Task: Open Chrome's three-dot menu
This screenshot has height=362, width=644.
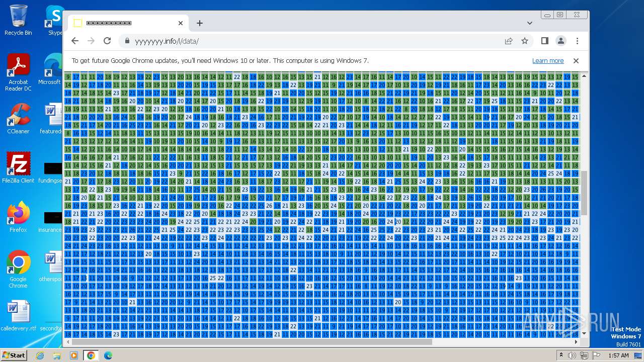Action: 577,41
